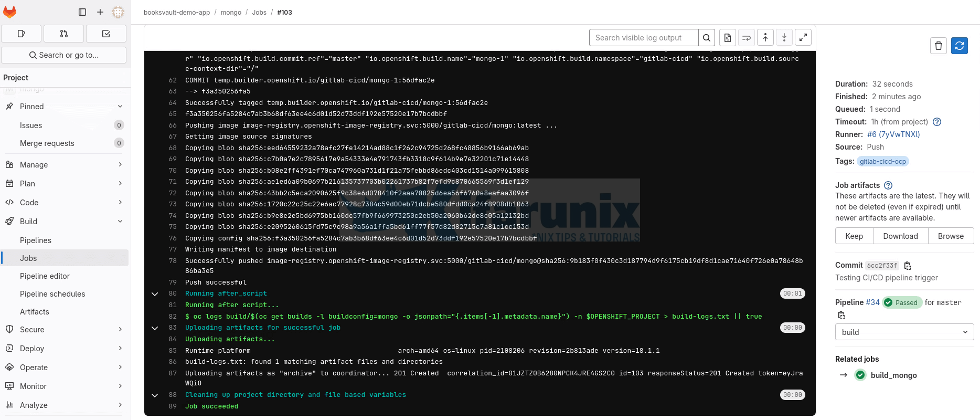This screenshot has width=980, height=420.
Task: Collapse the 'Uploading artifacts' log section
Action: (x=155, y=328)
